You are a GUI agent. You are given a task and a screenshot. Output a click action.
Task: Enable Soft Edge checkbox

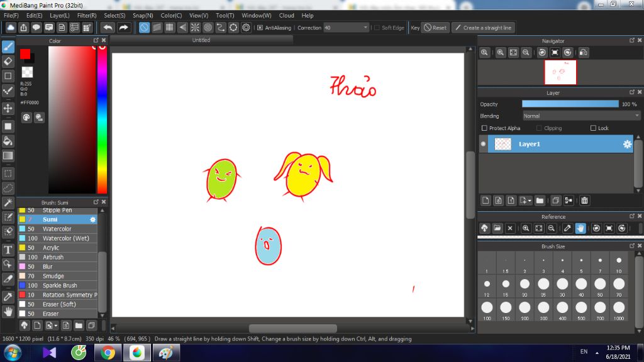click(x=377, y=28)
